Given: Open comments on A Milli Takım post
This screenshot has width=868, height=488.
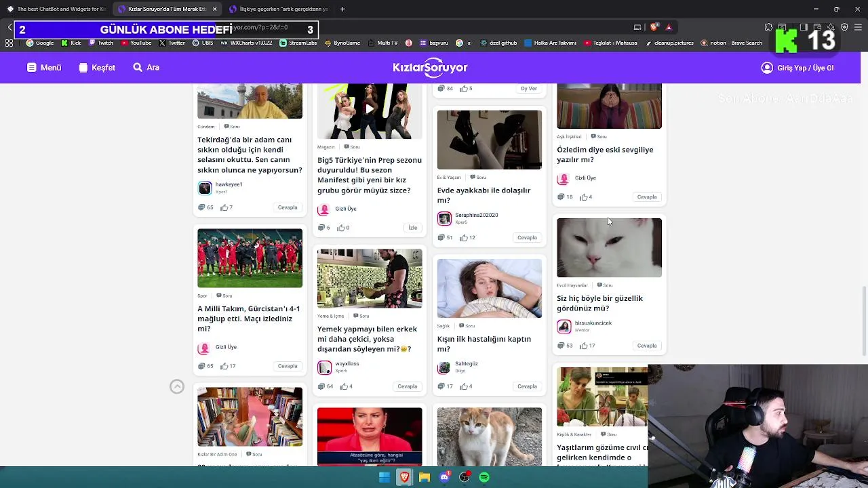Looking at the screenshot, I should point(205,366).
